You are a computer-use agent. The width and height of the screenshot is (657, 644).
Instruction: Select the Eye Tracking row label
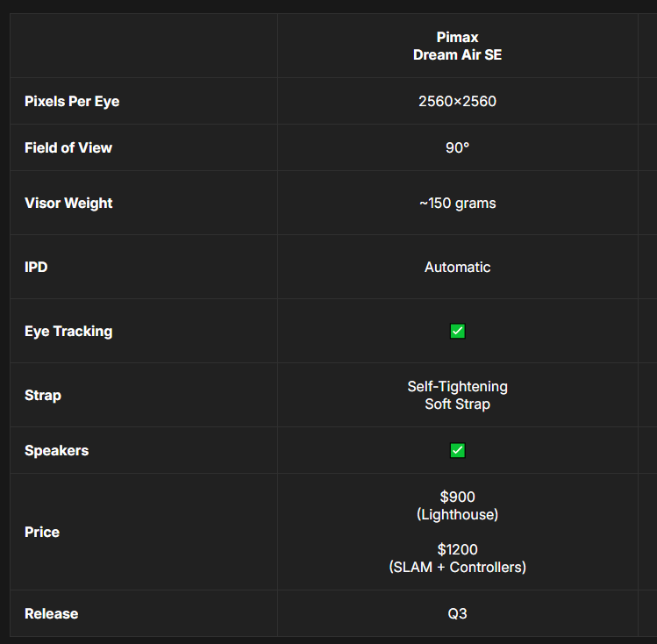[68, 332]
